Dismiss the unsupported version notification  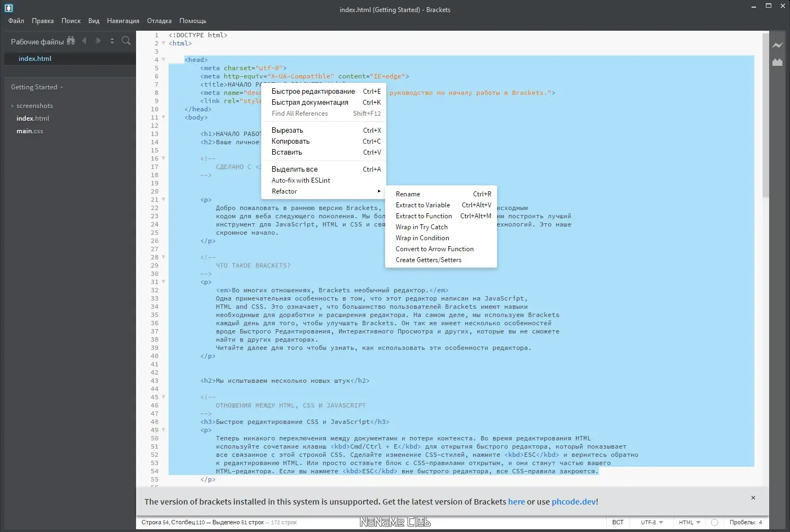tap(753, 498)
